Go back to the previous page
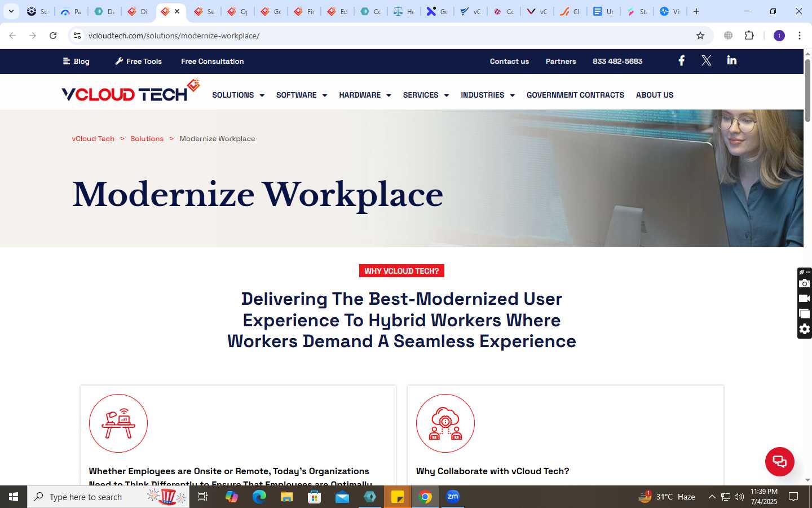The image size is (812, 508). tap(12, 36)
